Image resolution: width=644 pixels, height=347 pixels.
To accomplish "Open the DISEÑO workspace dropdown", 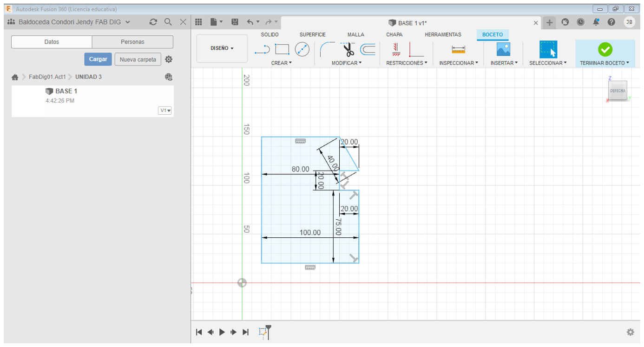I will (222, 48).
